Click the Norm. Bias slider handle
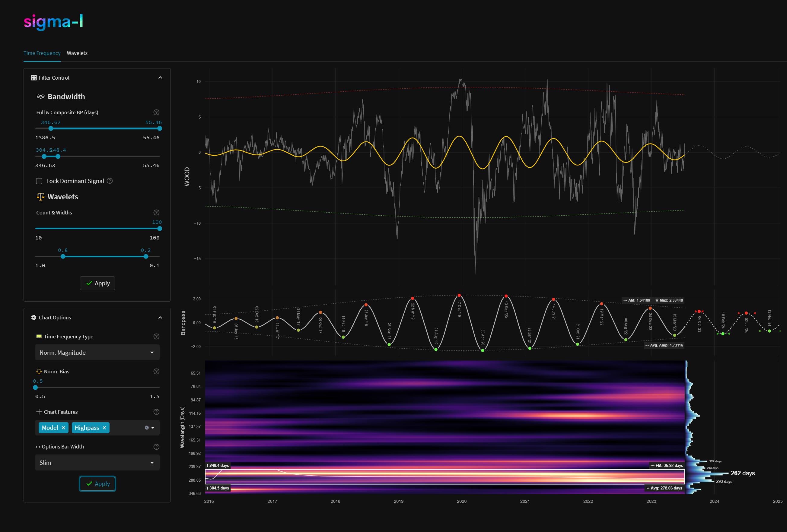787x532 pixels. [36, 388]
